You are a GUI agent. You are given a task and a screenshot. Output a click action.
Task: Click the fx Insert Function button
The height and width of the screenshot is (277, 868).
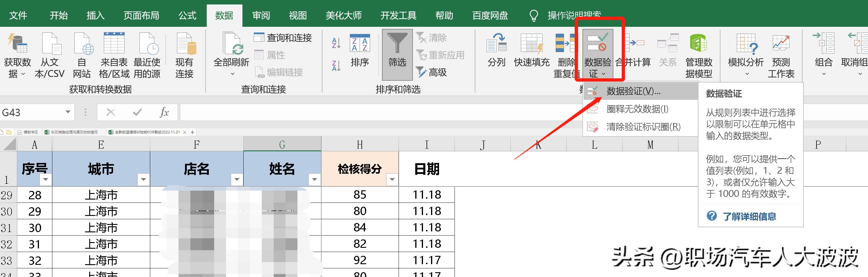[164, 112]
